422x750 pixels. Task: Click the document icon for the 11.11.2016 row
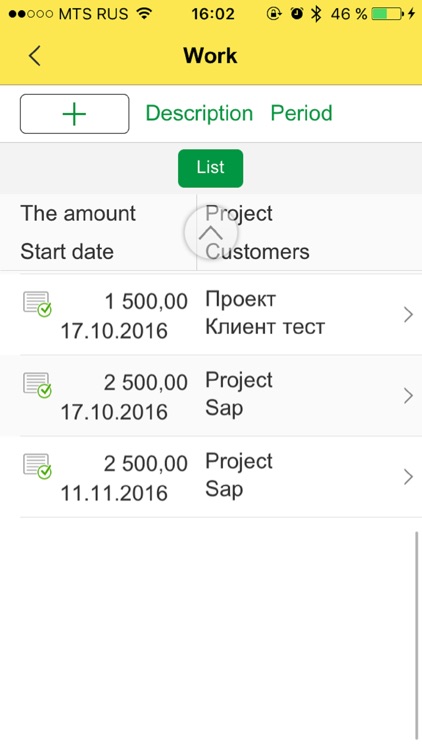pos(37,466)
